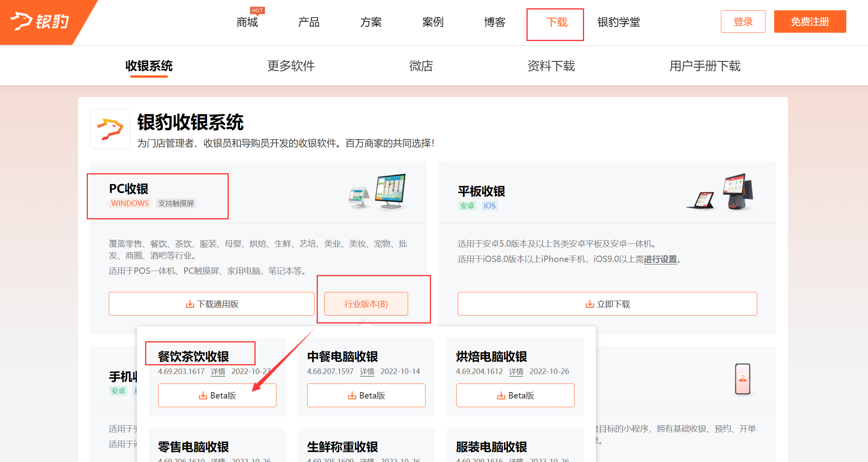Screen dimensions: 868x462
Task: Click the 银豹收银系统 main title
Action: (x=190, y=122)
